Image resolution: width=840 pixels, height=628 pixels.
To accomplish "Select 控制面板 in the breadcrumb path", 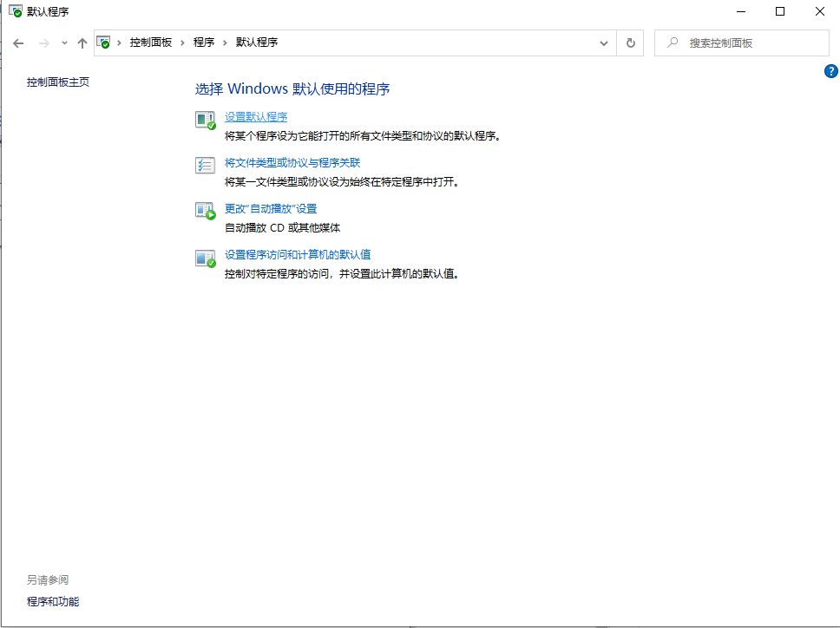I will (x=151, y=43).
